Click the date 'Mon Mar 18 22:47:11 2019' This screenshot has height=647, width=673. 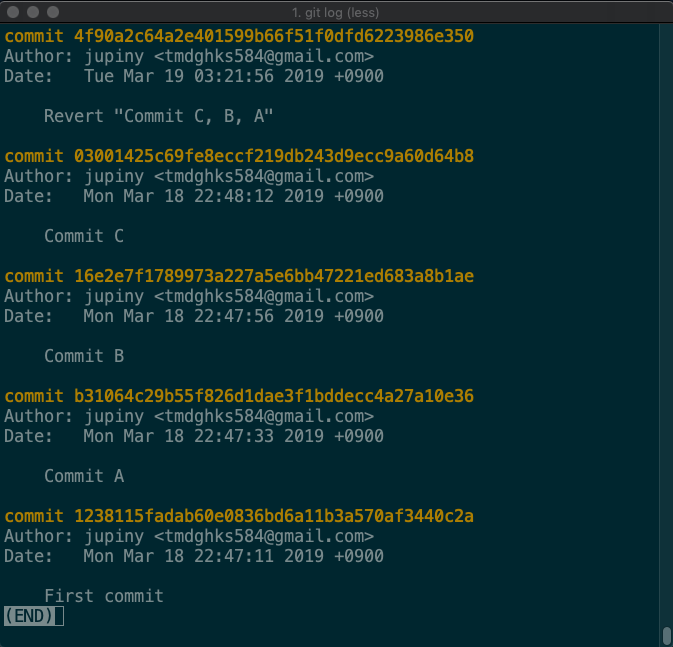coord(203,556)
